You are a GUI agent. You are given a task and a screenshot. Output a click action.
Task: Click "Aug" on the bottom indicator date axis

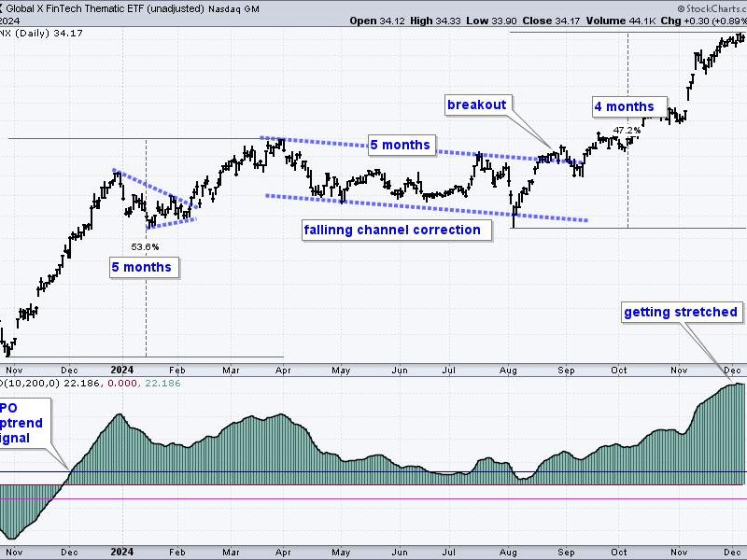click(x=508, y=553)
